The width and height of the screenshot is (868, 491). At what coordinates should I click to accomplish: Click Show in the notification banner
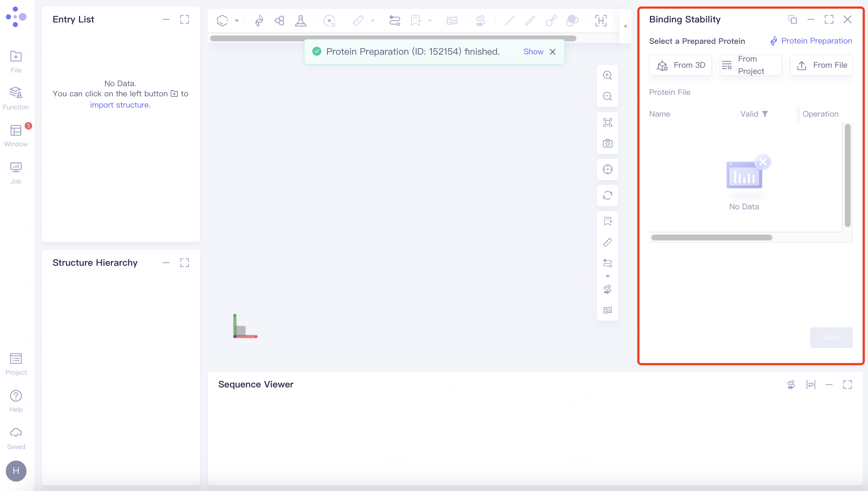pos(533,52)
